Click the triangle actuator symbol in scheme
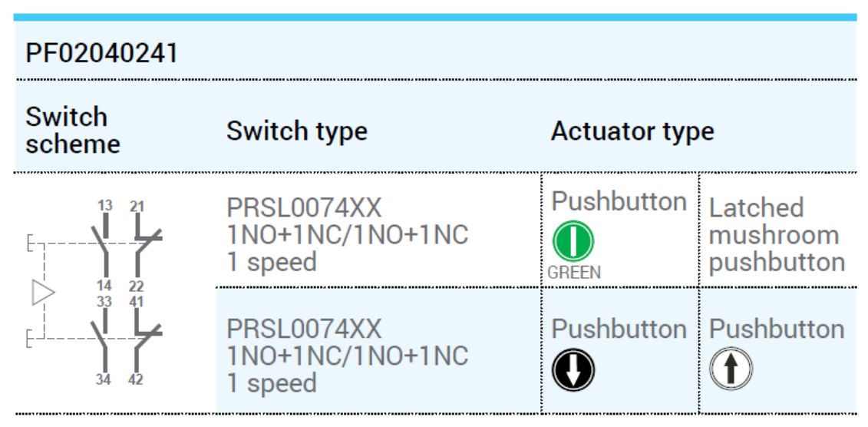Image resolution: width=868 pixels, height=427 pixels. point(43,293)
